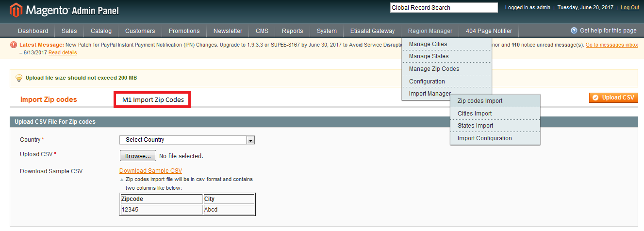Open the Select Country dropdown

pos(187,140)
